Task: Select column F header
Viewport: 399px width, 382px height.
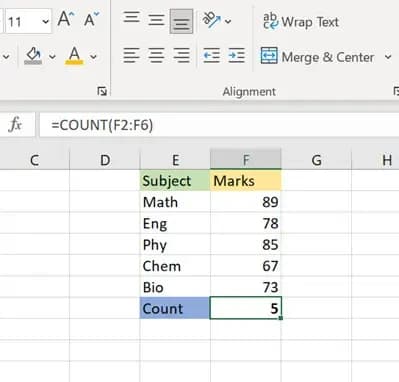Action: 246,160
